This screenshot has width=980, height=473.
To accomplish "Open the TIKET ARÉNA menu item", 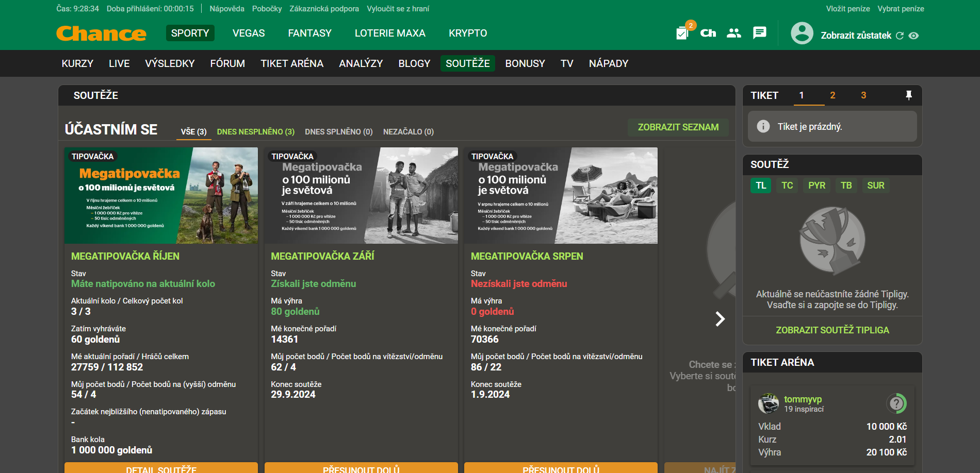I will [292, 63].
